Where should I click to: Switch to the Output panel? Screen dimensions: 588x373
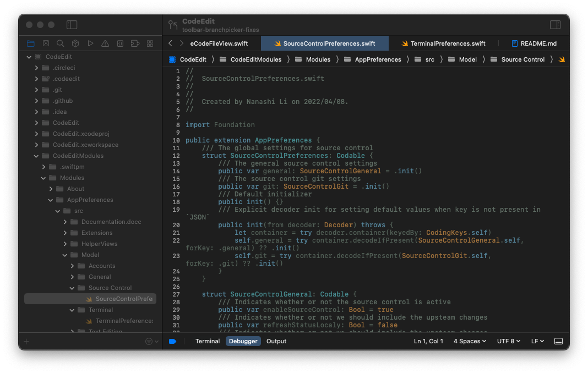[276, 341]
